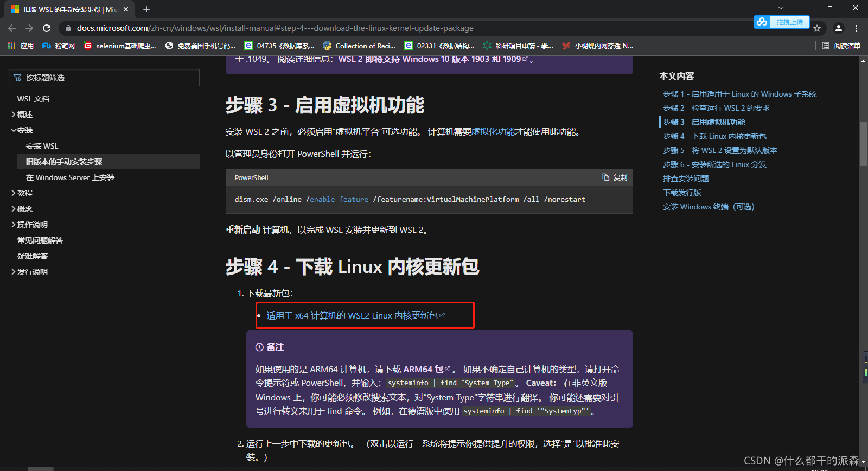Follow the 虚拟化功能 link
The width and height of the screenshot is (868, 471).
[x=493, y=132]
